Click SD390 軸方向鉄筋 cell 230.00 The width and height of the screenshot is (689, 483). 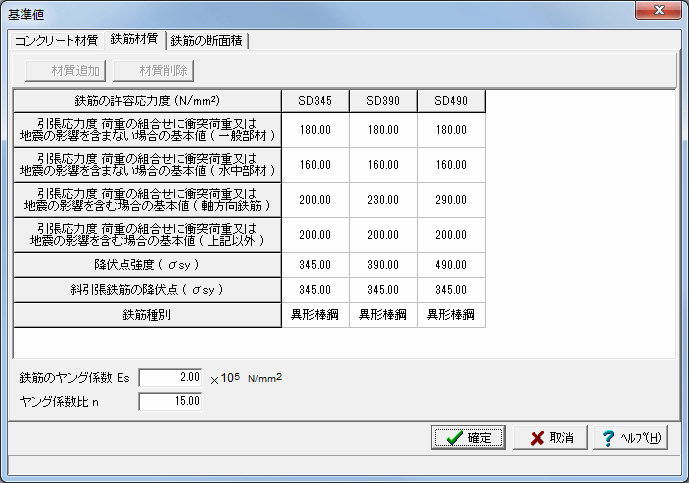pos(383,200)
